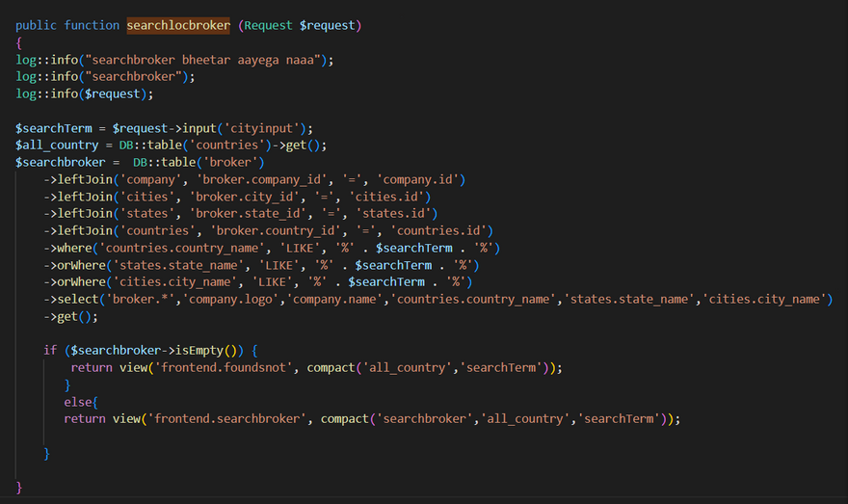Click the else keyword
The image size is (848, 504).
coord(78,403)
